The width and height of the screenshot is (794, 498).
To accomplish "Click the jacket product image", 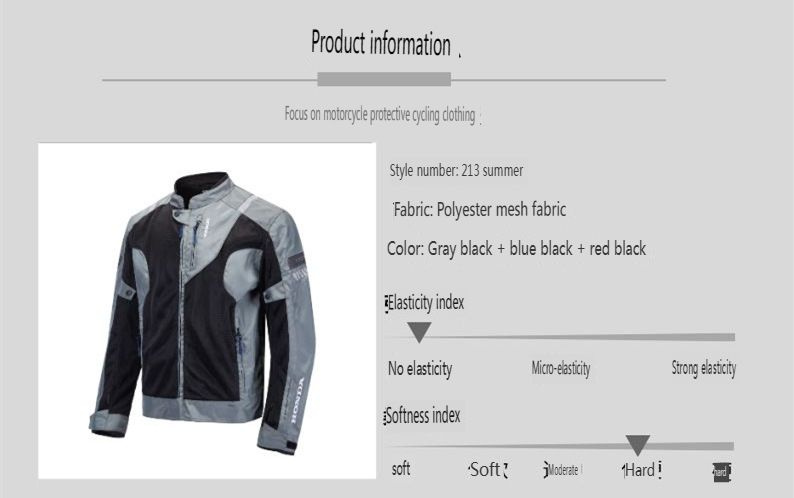I will pos(207,311).
